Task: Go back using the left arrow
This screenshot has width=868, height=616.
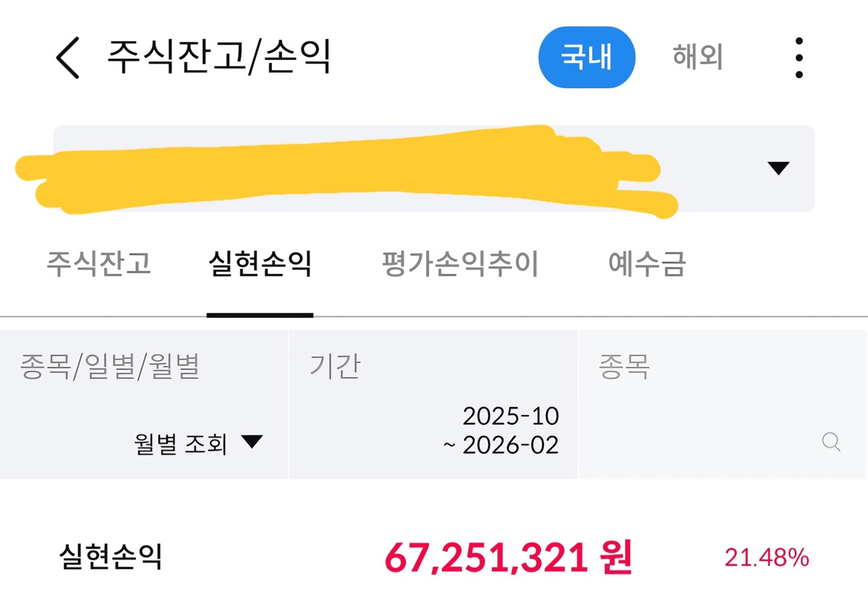Action: (67, 58)
